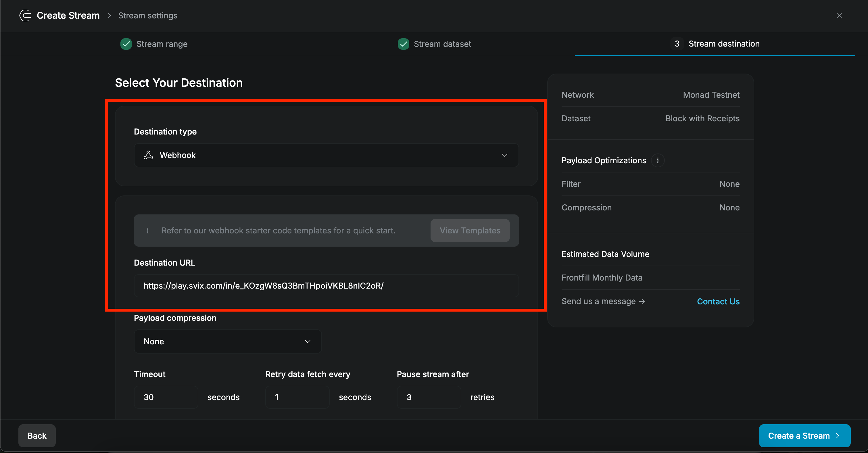The width and height of the screenshot is (868, 453).
Task: Focus the Destination URL input field
Action: pos(326,286)
